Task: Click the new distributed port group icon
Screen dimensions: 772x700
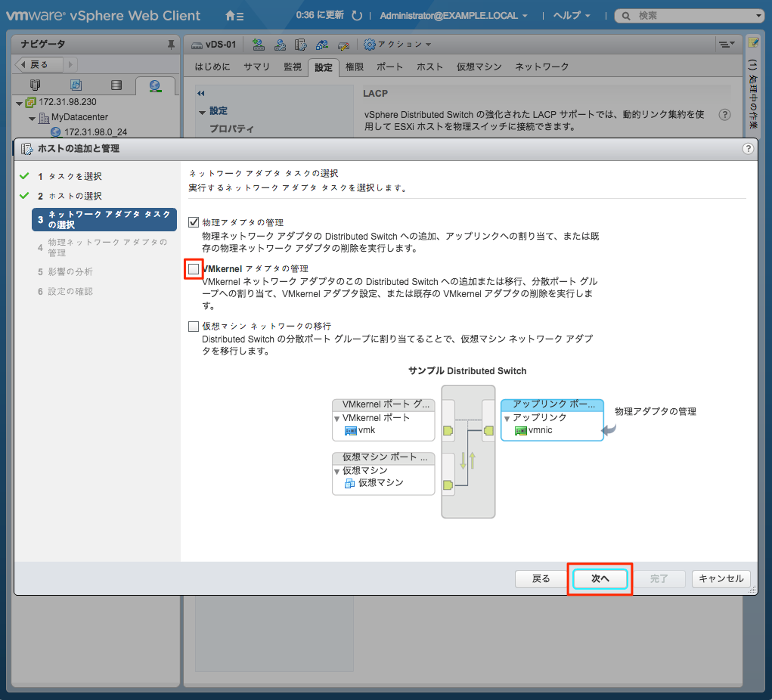Action: click(x=259, y=45)
